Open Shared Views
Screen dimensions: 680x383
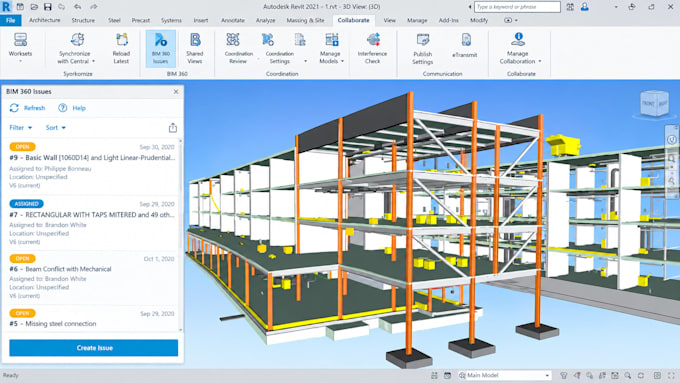[x=195, y=48]
